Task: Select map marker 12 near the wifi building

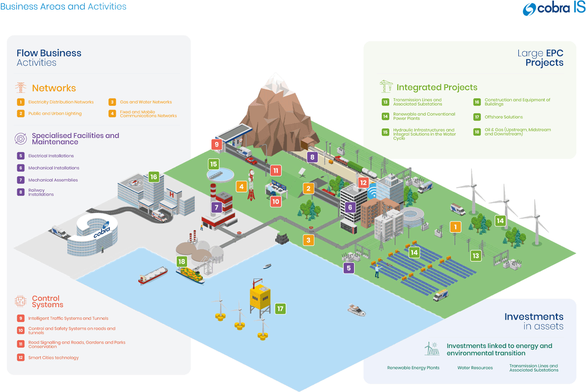Action: 363,182
